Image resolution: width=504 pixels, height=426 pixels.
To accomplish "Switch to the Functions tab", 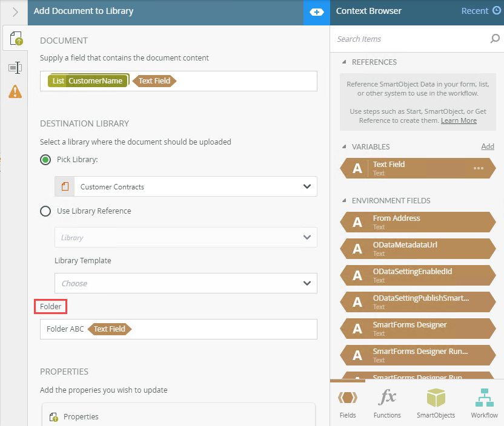I will click(387, 404).
